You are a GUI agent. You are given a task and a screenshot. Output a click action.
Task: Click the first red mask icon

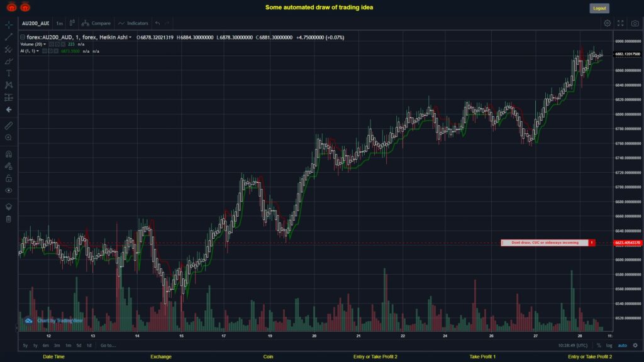pyautogui.click(x=11, y=7)
